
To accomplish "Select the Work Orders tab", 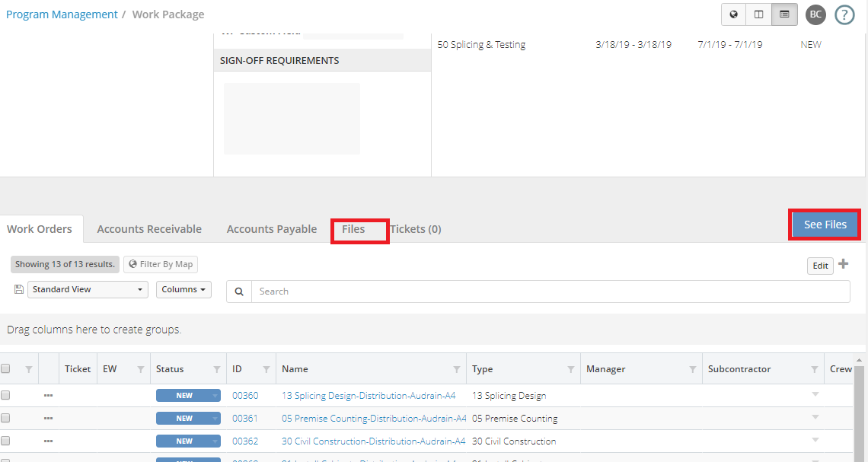I will [40, 229].
